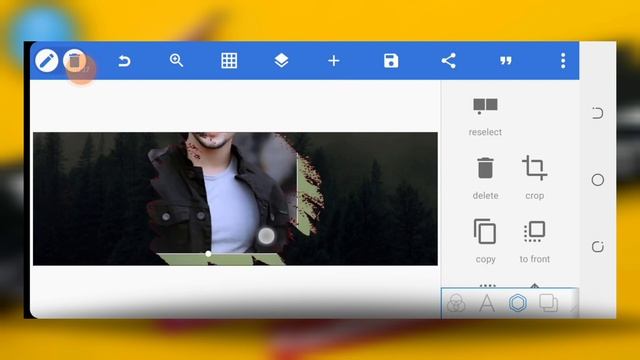Tap the pencil edit icon
The height and width of the screenshot is (360, 640).
(47, 61)
